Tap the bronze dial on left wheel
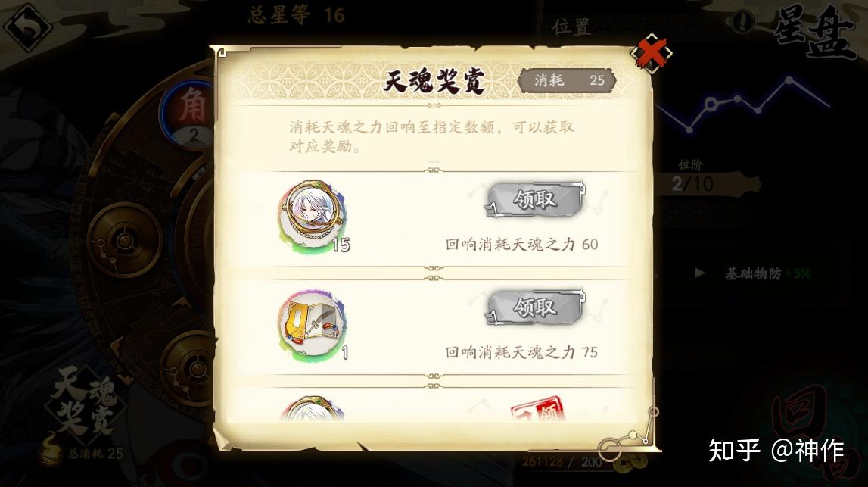Viewport: 868px width, 487px height. coord(125,240)
